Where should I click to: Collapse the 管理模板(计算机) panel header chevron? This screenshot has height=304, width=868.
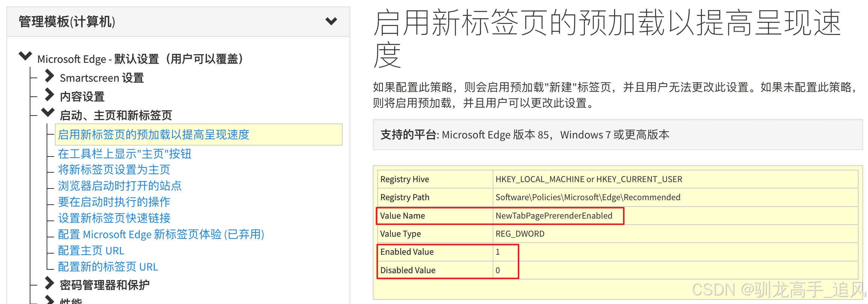tap(331, 21)
